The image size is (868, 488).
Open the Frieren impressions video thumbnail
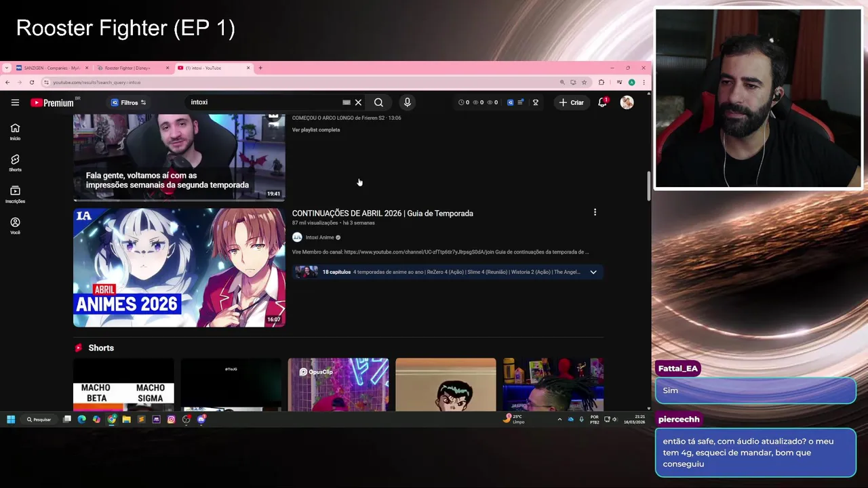pos(179,157)
